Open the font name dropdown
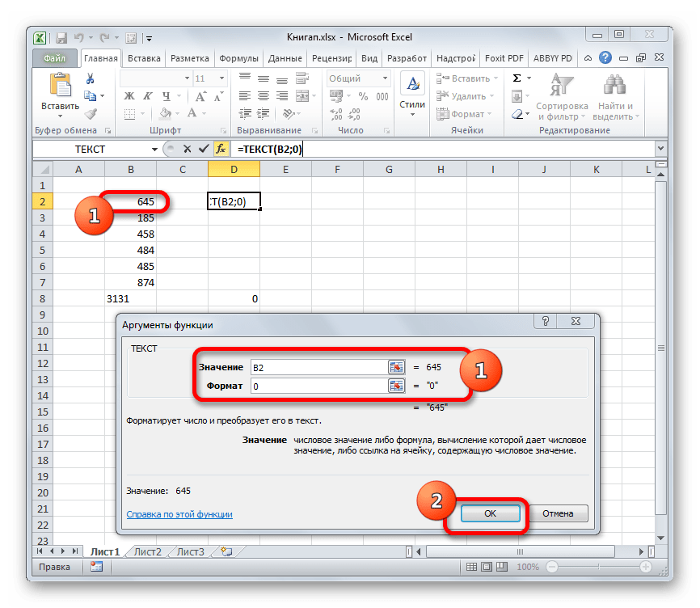Viewport: 700px width, 608px height. [x=187, y=78]
